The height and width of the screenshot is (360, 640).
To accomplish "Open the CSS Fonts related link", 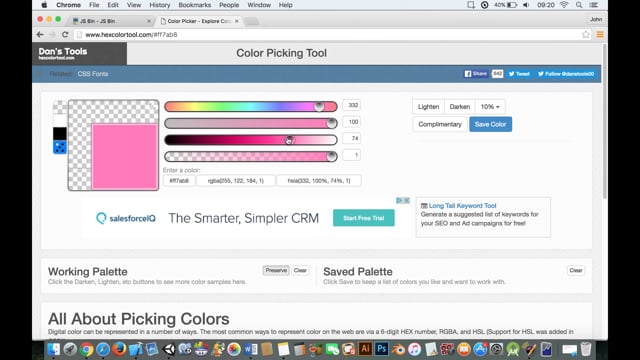I will point(93,74).
